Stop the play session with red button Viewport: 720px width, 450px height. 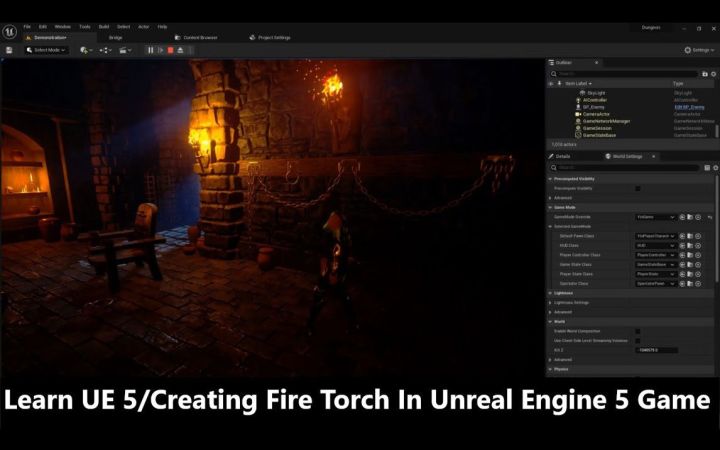click(170, 50)
